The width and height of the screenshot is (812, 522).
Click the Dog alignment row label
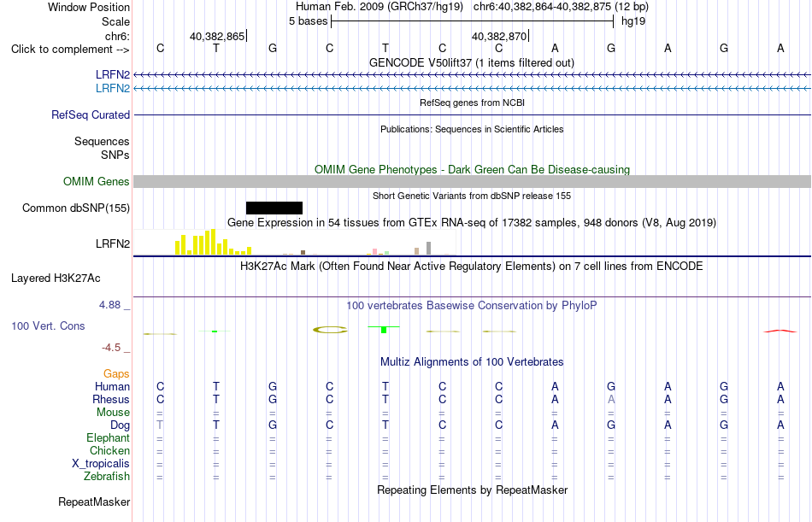[x=121, y=425]
